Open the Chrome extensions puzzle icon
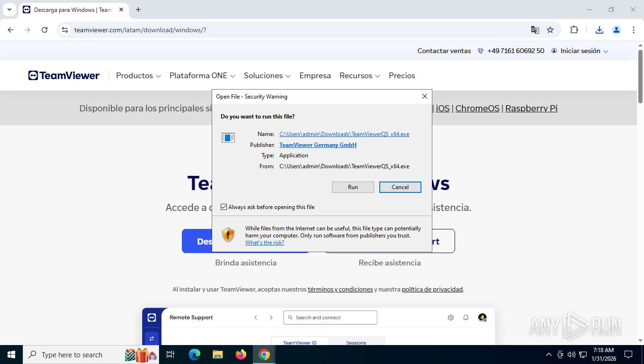 (574, 30)
